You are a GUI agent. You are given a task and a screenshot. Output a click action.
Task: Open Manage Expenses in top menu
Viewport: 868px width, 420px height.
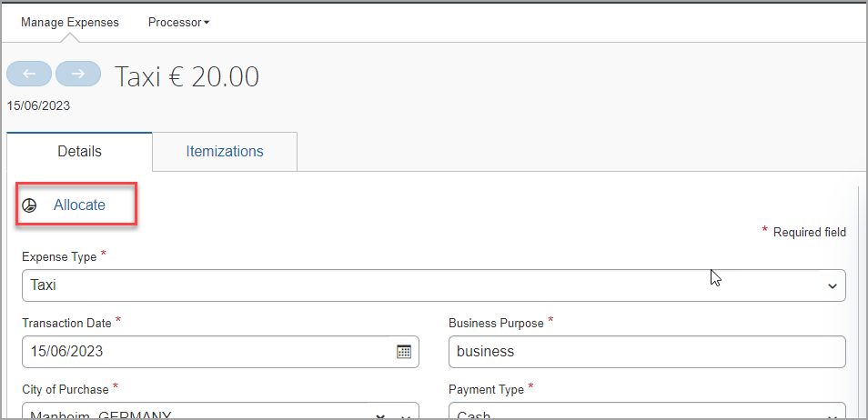tap(70, 22)
